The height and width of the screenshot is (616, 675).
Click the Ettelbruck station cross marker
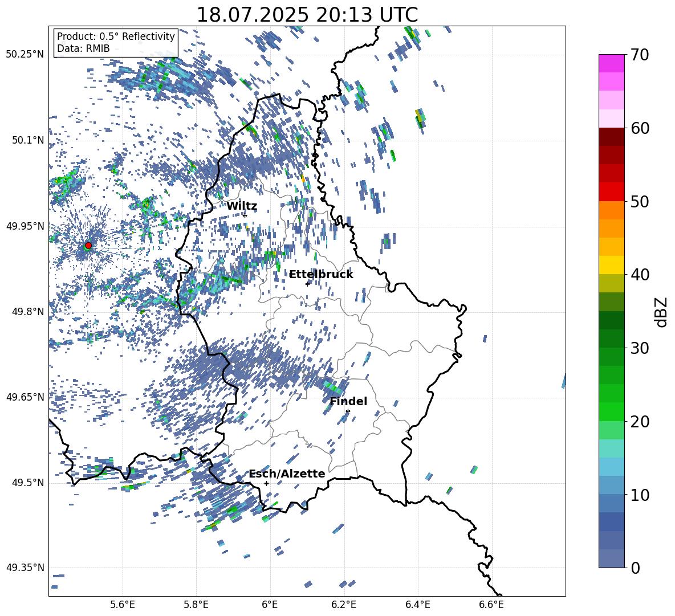(307, 284)
